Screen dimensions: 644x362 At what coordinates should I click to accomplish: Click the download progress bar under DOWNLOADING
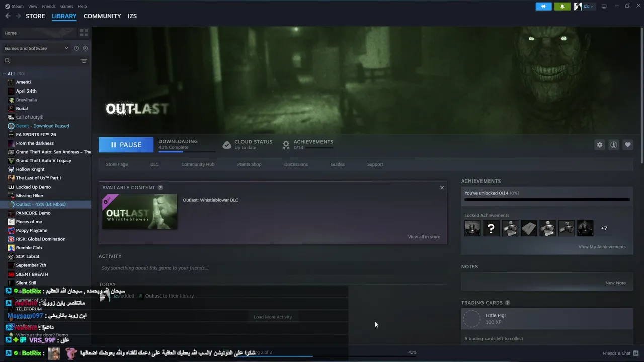tap(187, 151)
